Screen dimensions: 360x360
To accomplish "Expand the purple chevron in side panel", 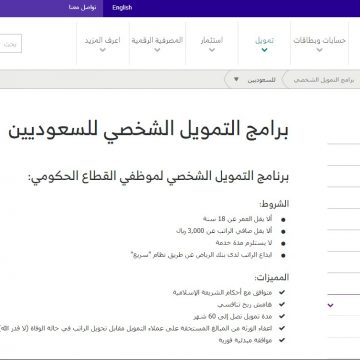I will click(331, 305).
